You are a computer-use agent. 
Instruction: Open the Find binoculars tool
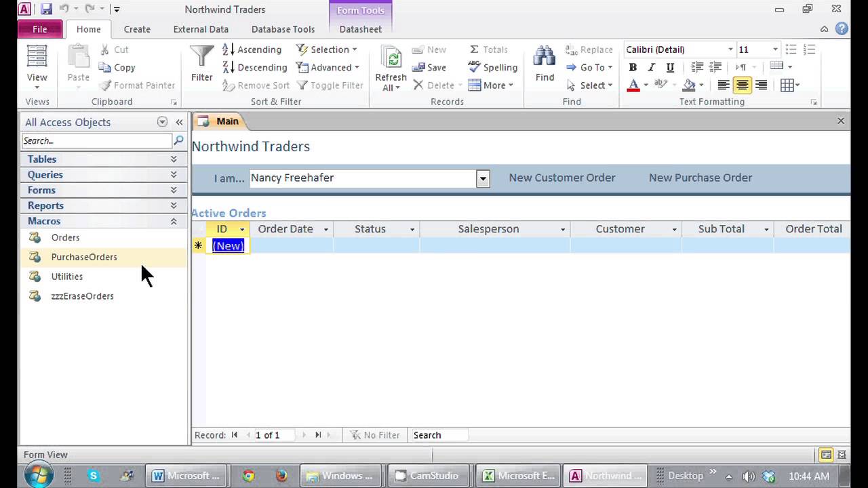coord(545,64)
